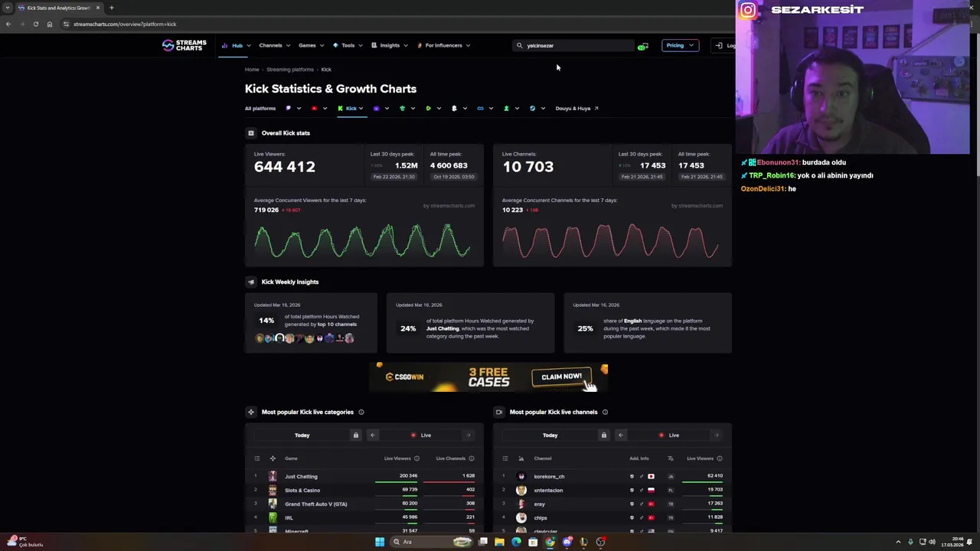The width and height of the screenshot is (980, 551).
Task: Click the CSGOWIN Claim Now banner button
Action: tap(562, 377)
